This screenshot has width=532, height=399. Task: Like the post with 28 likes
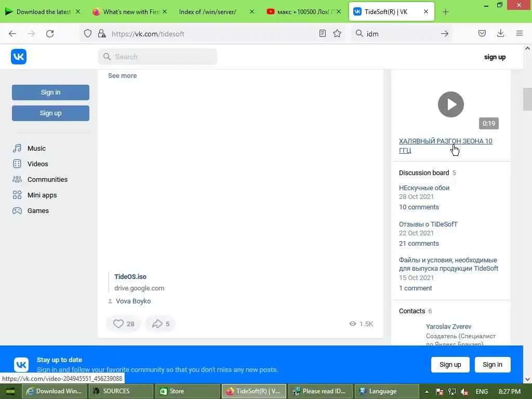click(x=124, y=324)
